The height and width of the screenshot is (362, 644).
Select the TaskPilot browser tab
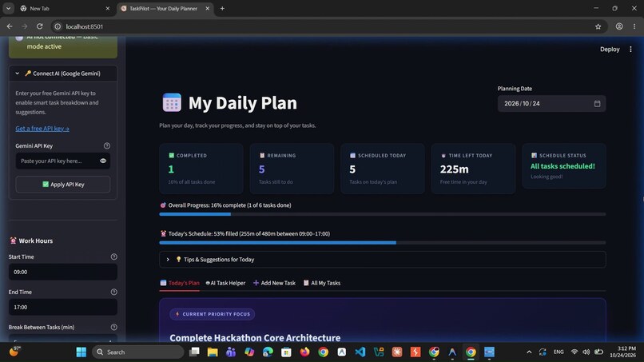[x=164, y=8]
